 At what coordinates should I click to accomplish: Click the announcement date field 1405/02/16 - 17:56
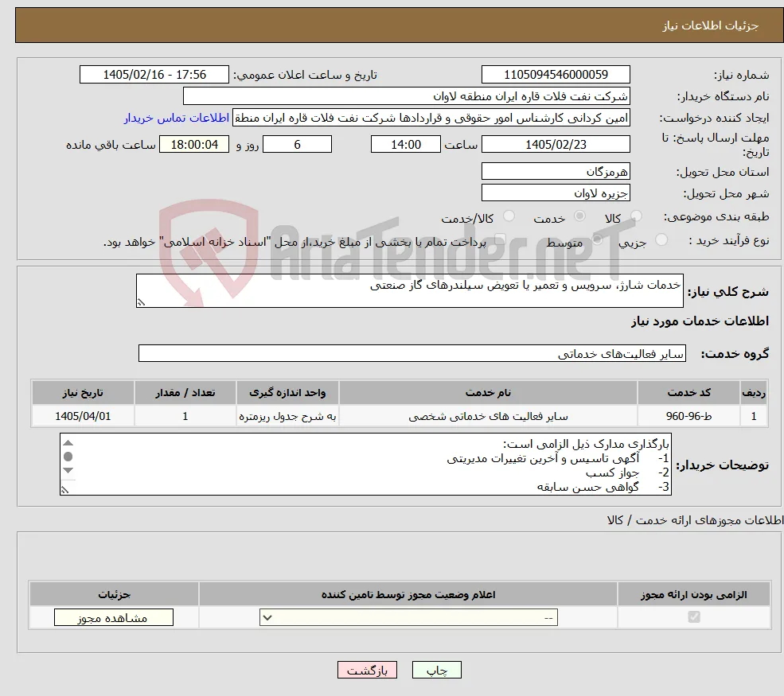click(x=154, y=75)
